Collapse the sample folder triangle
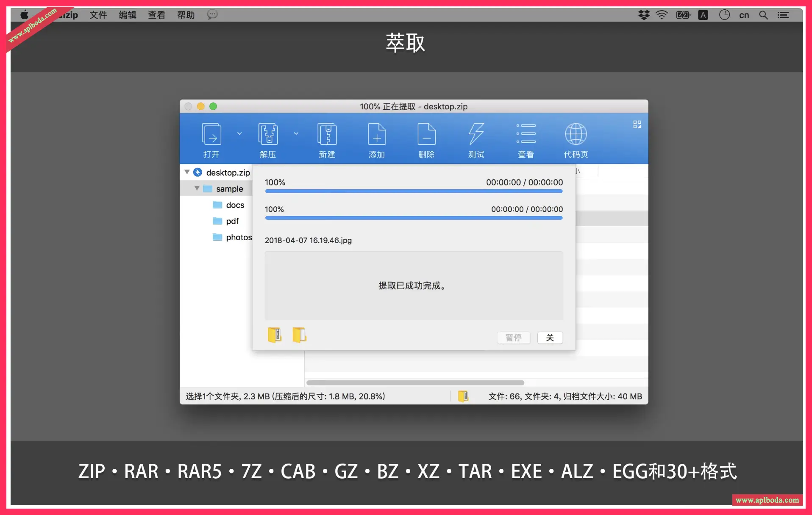Image resolution: width=812 pixels, height=515 pixels. pos(197,188)
